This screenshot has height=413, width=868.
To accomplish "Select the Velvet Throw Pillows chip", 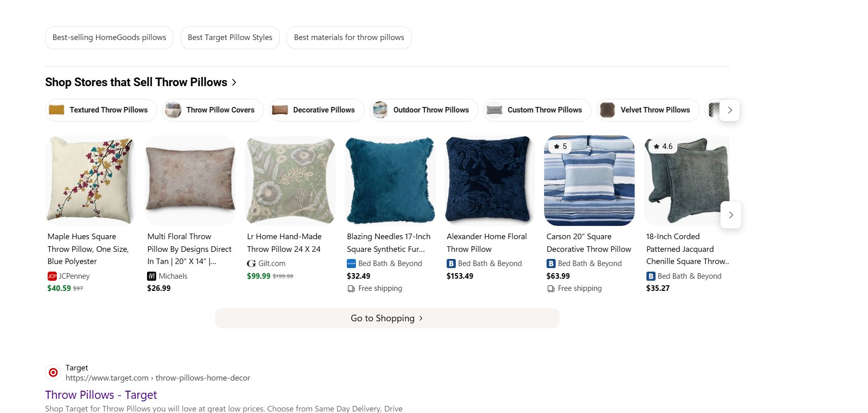I will pyautogui.click(x=647, y=110).
